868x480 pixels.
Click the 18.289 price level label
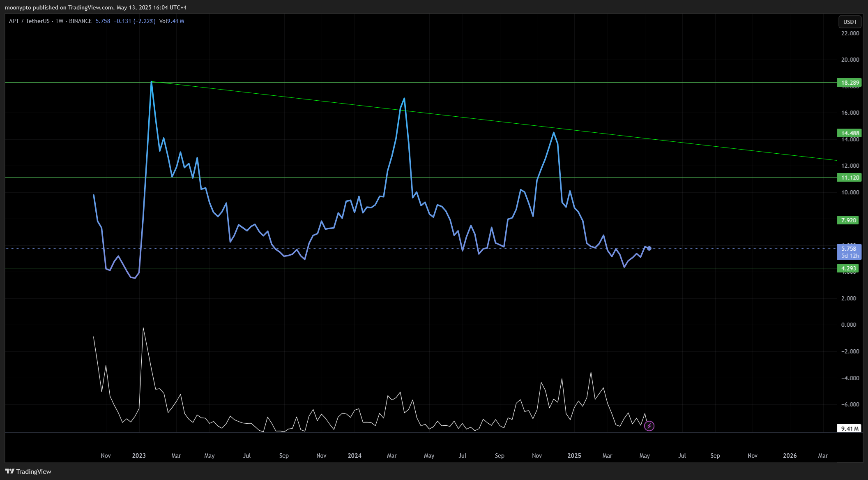[x=850, y=83]
